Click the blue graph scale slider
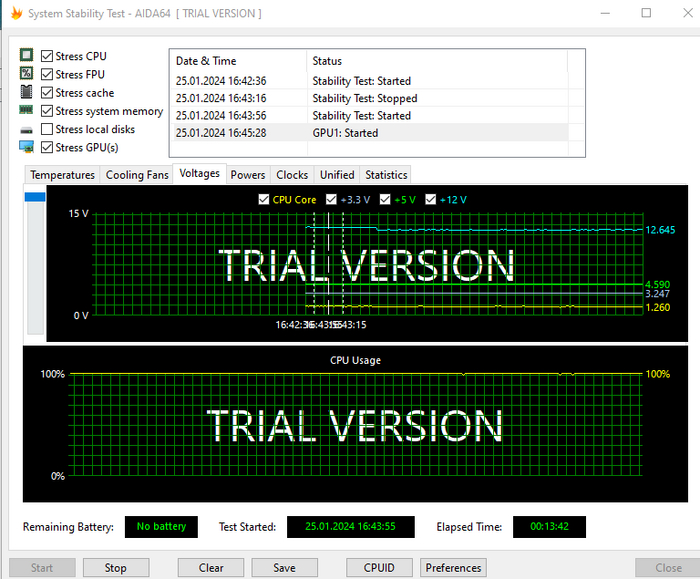Viewport: 700px width, 579px height. (35, 197)
